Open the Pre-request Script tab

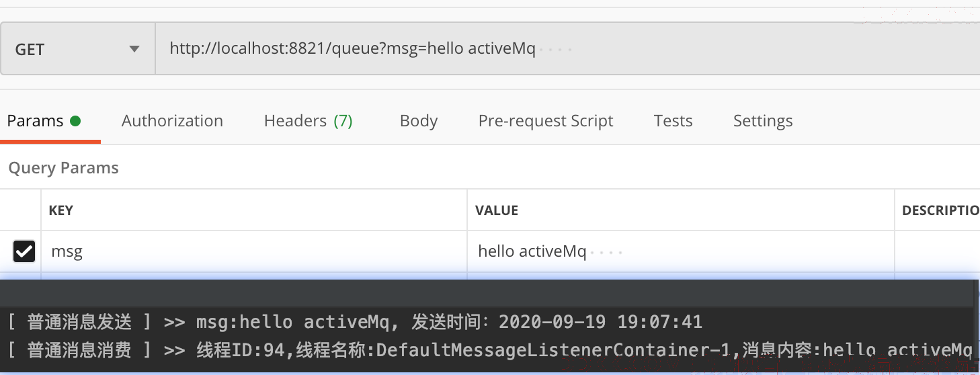(x=546, y=121)
